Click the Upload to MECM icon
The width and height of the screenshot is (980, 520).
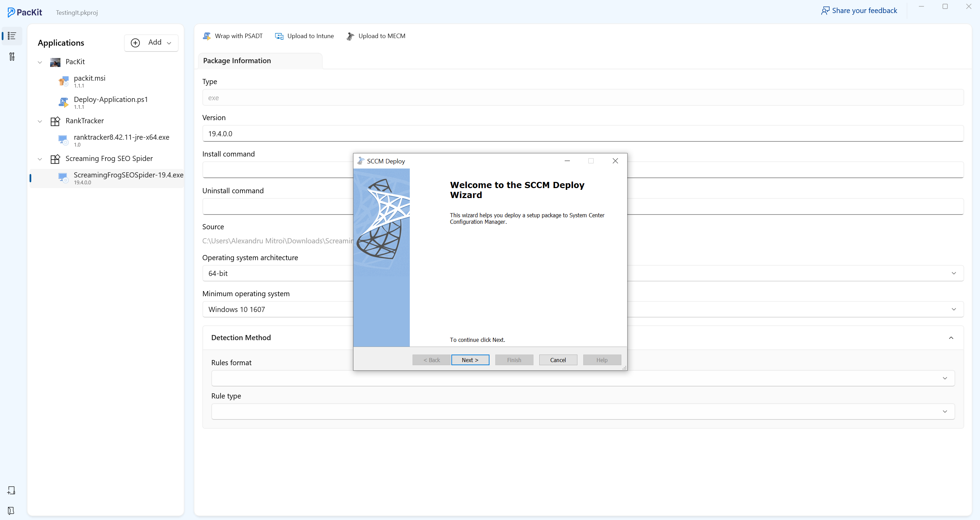[x=350, y=36]
